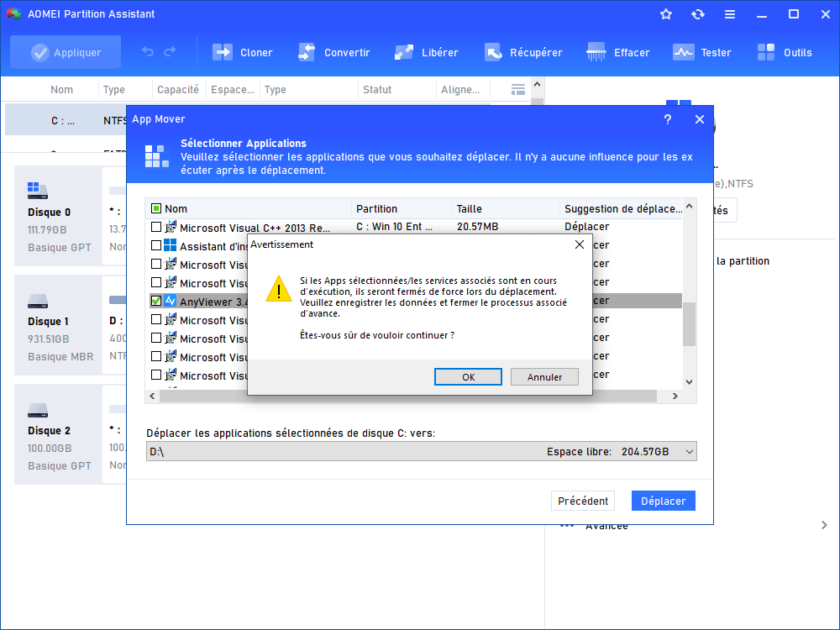Uncheck the AnyViewer checkbox
The width and height of the screenshot is (840, 630).
156,301
